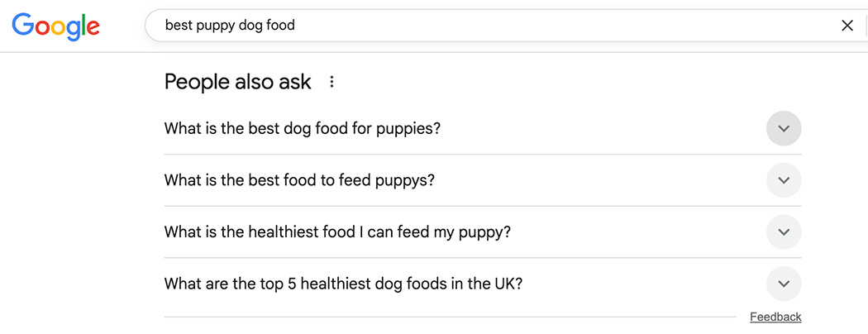Expand chevron for top 5 healthiest UK foods

pos(784,284)
